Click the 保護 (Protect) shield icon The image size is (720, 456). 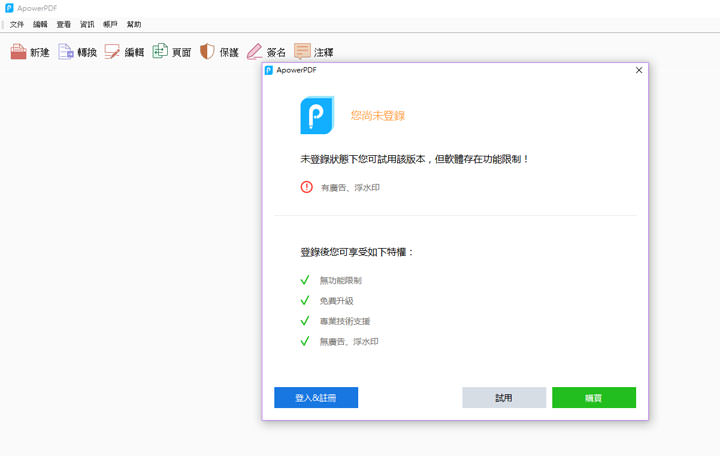pyautogui.click(x=207, y=51)
